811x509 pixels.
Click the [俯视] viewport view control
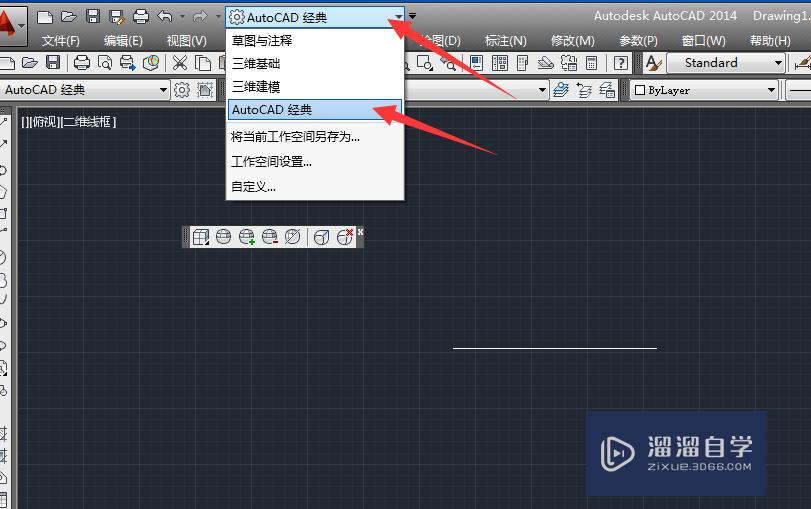(x=45, y=122)
